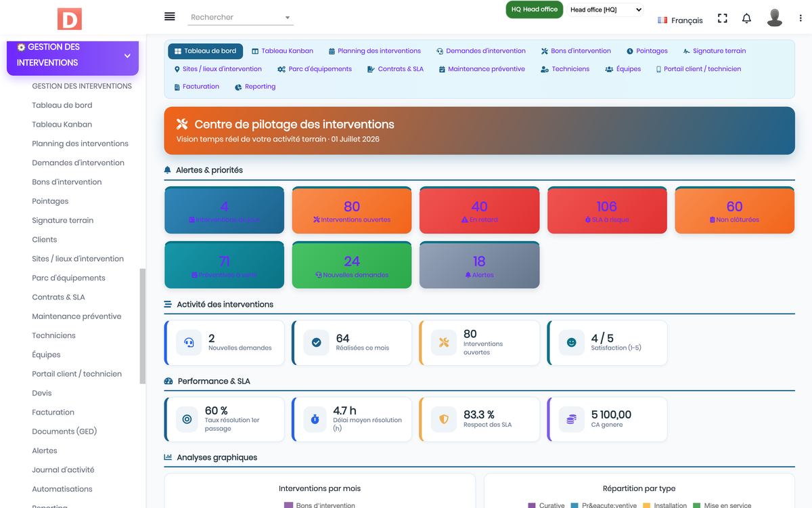Image resolution: width=812 pixels, height=508 pixels.
Task: Click the tools icon in Interventions ouvertes card
Action: tap(444, 343)
